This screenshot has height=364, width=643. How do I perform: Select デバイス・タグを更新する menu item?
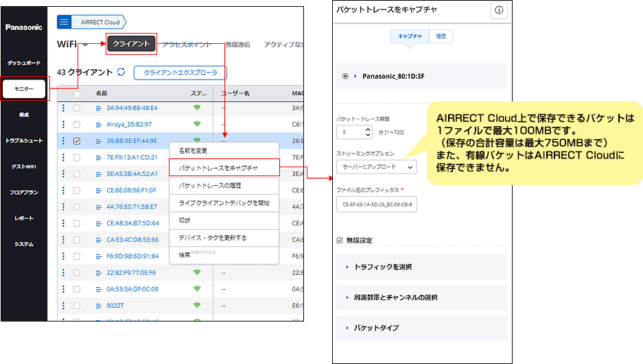224,238
